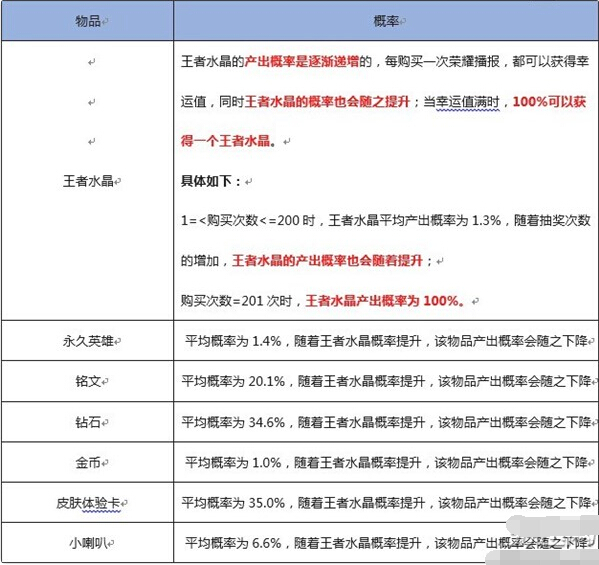Select the 小喇叭 item cell

point(87,542)
